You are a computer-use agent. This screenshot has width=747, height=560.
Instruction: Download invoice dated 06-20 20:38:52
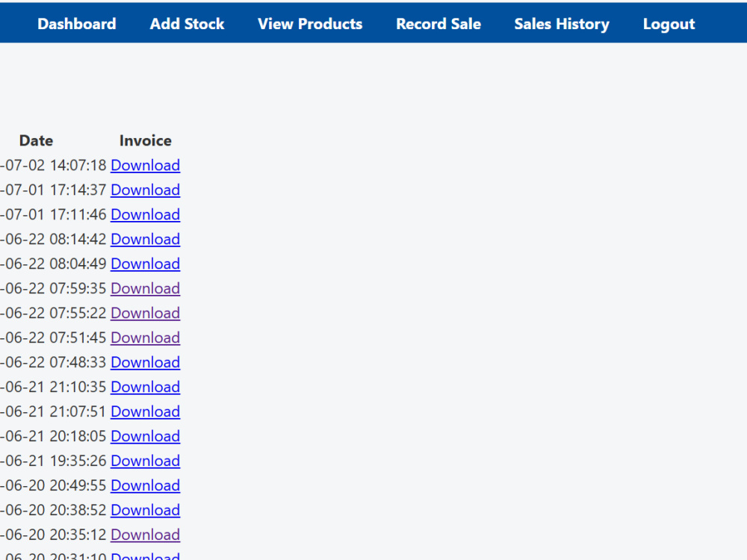146,511
